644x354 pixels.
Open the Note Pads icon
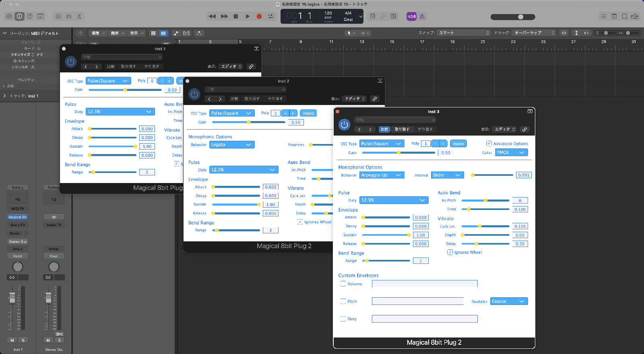(x=614, y=16)
